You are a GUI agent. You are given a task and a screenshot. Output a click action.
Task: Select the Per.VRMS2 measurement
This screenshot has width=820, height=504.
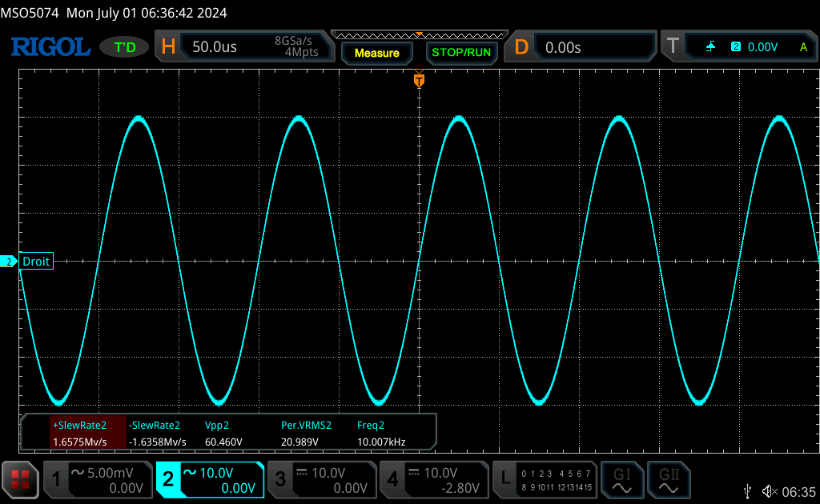coord(307,425)
